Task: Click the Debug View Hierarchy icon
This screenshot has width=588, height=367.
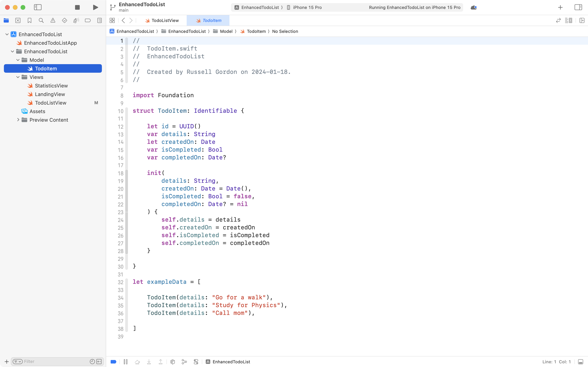Action: [172, 362]
